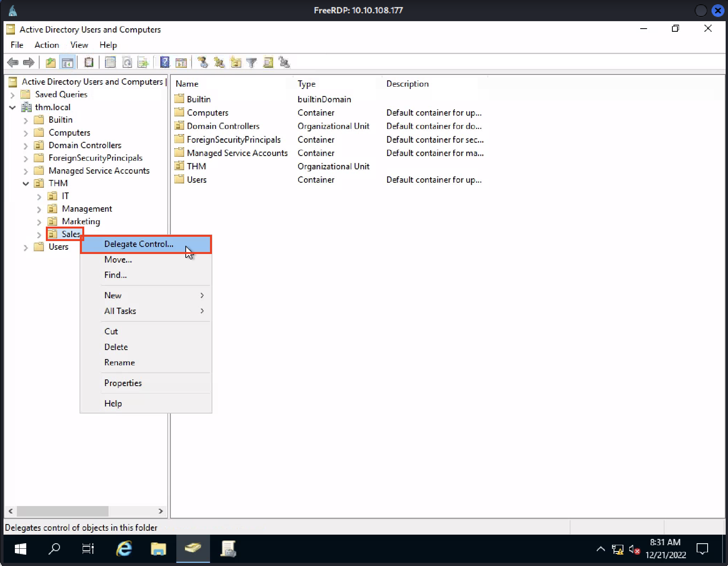Screen dimensions: 728x566
Task: Open the Action menu
Action: [47, 45]
